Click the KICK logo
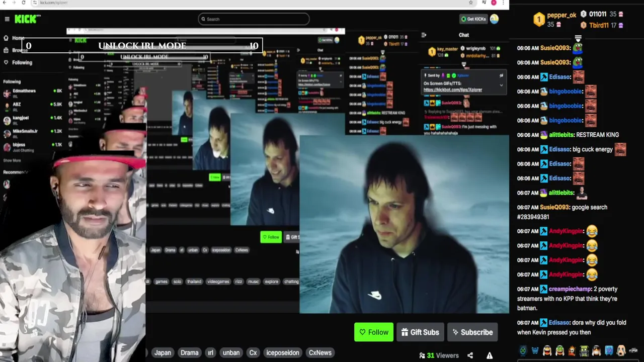644x362 pixels. (27, 19)
